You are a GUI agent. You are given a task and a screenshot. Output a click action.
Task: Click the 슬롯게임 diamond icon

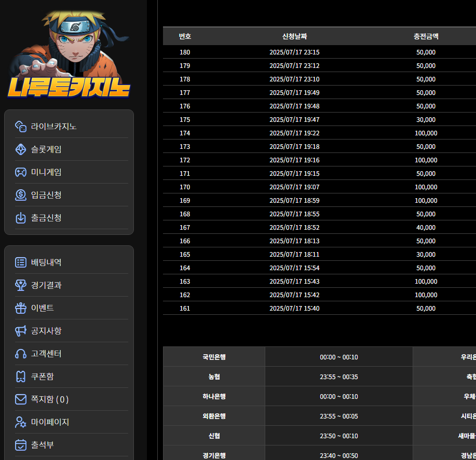click(x=21, y=149)
